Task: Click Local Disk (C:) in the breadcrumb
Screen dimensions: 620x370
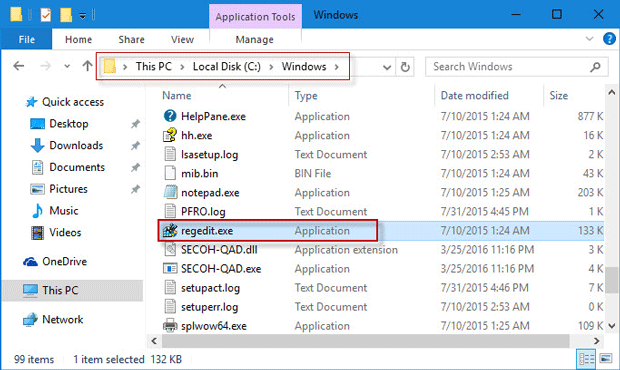Action: pyautogui.click(x=227, y=66)
